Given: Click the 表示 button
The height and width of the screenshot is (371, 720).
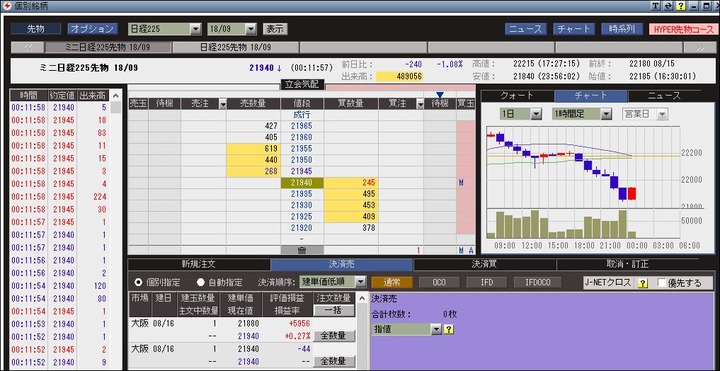Looking at the screenshot, I should pyautogui.click(x=275, y=29).
